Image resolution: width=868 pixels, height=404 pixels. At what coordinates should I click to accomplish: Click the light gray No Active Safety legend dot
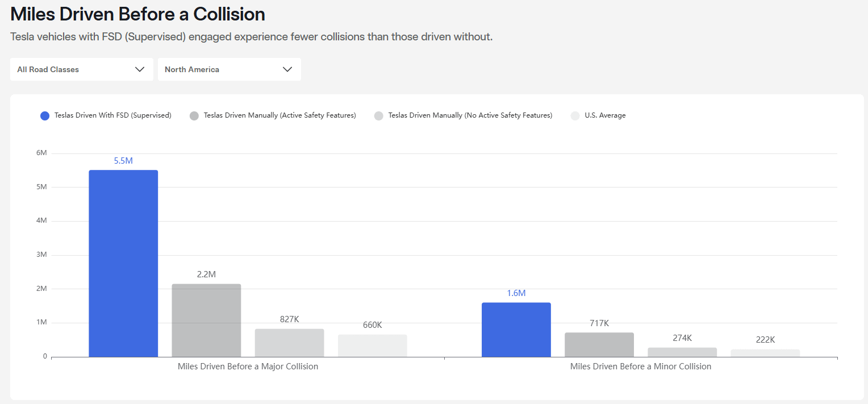[x=379, y=116]
